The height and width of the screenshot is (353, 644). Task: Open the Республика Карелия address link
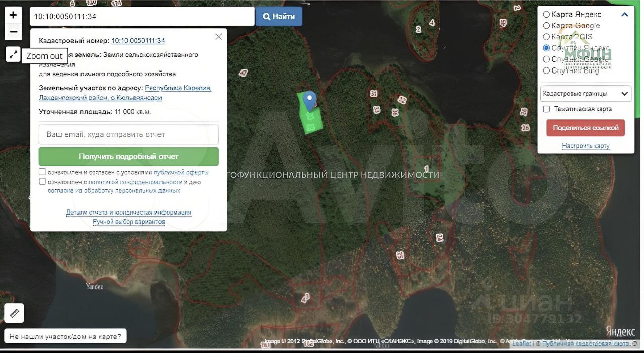pyautogui.click(x=179, y=88)
